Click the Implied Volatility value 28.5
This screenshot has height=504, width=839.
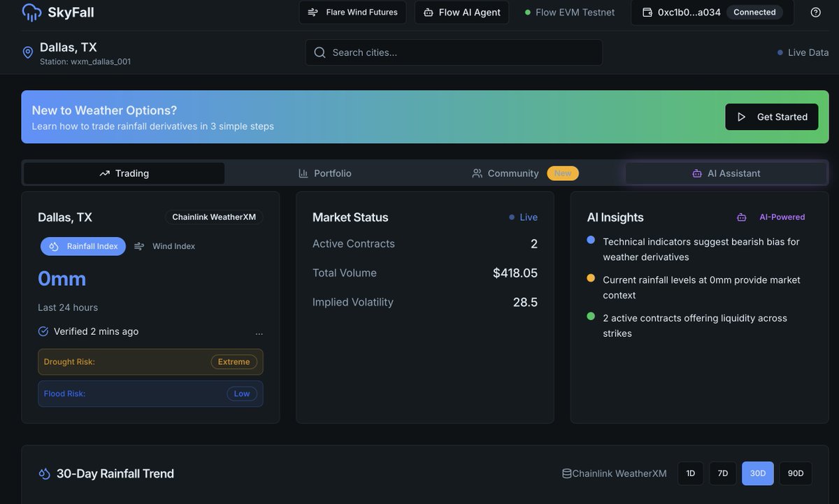click(525, 302)
